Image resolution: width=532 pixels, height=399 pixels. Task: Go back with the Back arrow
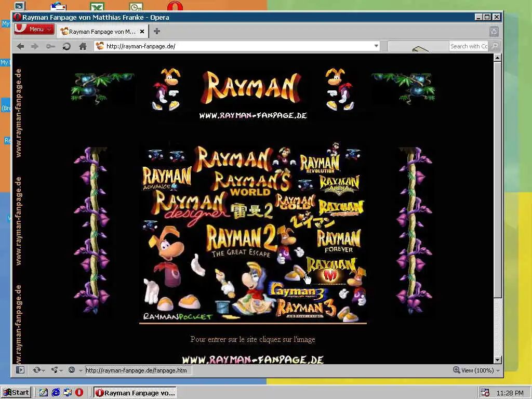click(x=20, y=46)
